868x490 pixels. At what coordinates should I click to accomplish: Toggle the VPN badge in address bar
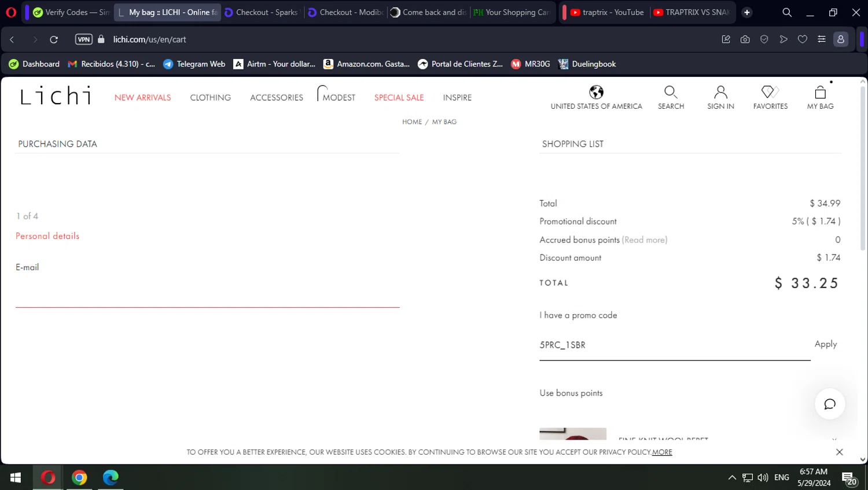coord(84,39)
